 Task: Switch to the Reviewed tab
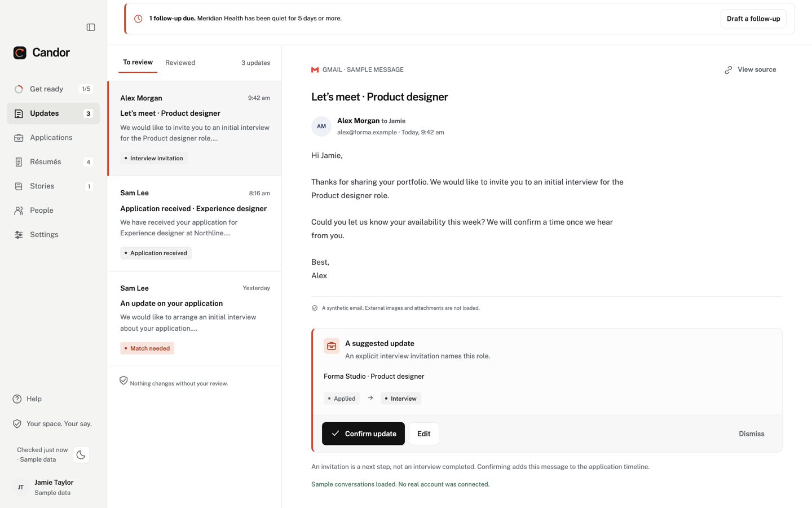click(x=180, y=63)
